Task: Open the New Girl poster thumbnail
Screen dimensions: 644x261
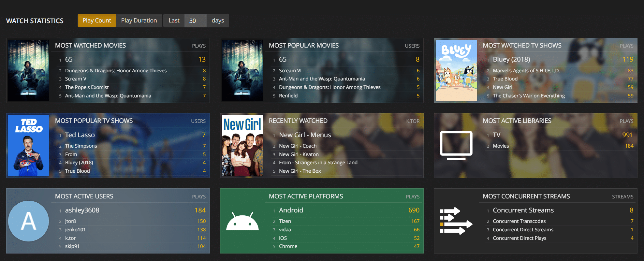Action: [242, 146]
